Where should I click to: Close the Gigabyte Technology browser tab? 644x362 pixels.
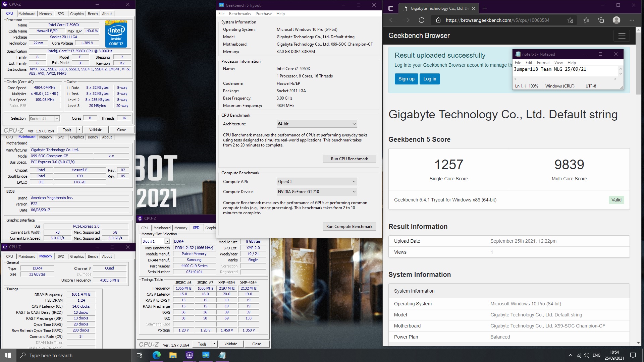[474, 8]
